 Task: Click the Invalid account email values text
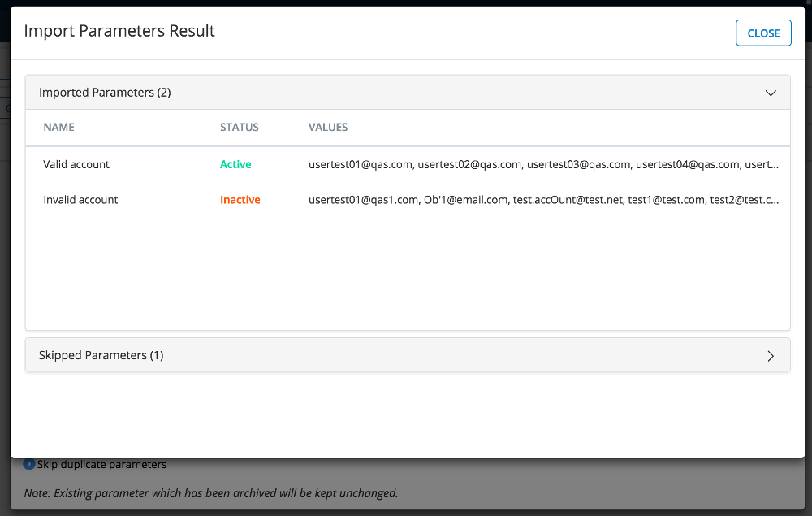click(x=543, y=200)
